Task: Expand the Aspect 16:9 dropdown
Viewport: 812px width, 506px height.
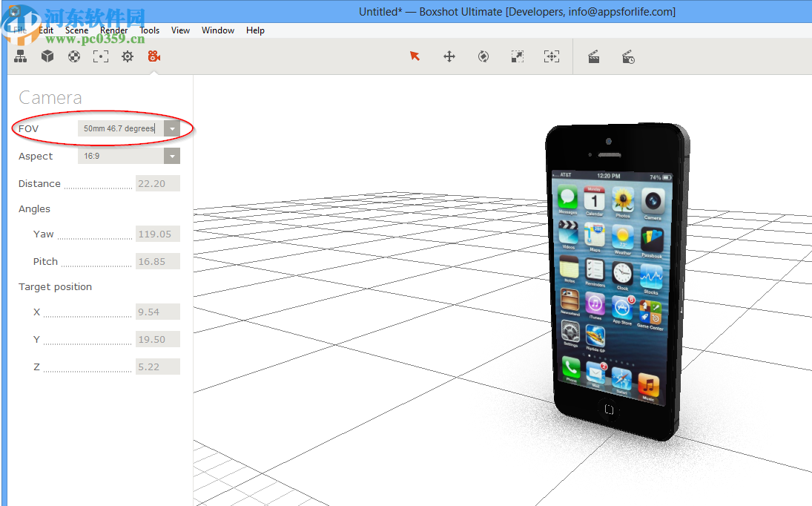Action: point(172,156)
